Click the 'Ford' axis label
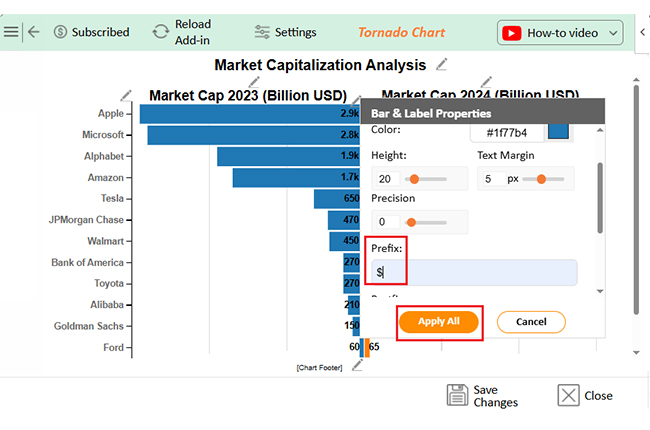This screenshot has width=650, height=430. [x=114, y=347]
